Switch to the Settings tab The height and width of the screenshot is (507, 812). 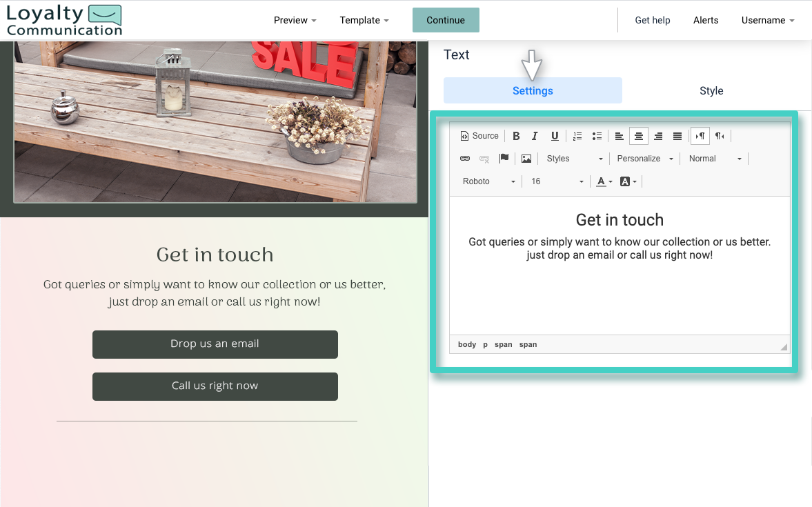(x=533, y=90)
